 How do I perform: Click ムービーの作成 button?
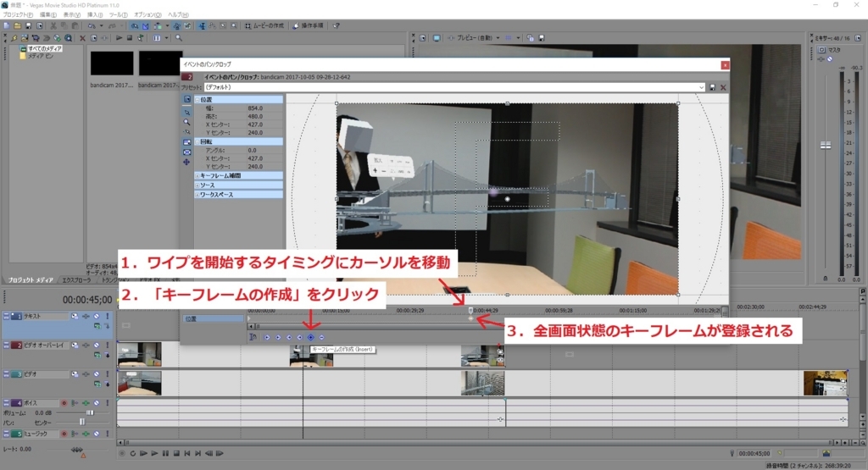click(x=264, y=25)
